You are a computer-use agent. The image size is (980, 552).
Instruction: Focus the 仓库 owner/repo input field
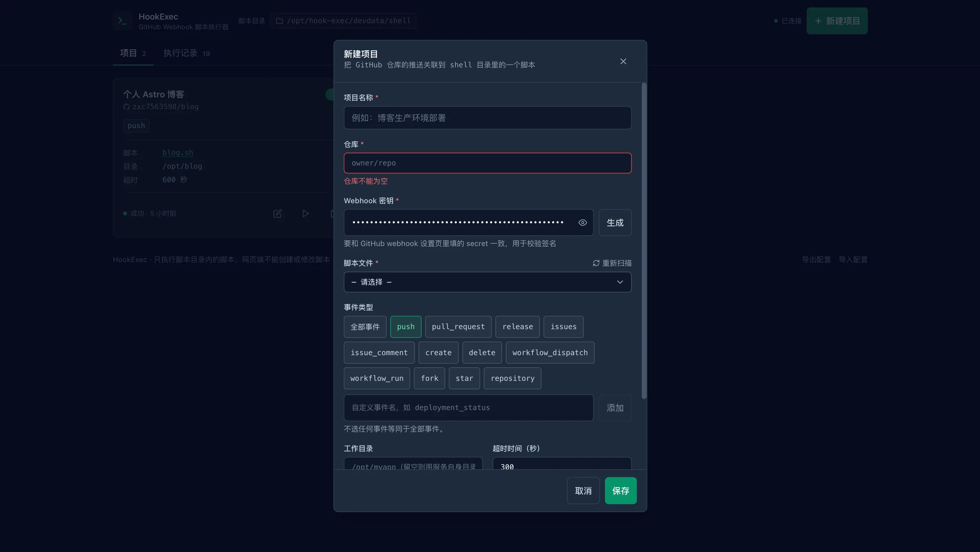(488, 163)
